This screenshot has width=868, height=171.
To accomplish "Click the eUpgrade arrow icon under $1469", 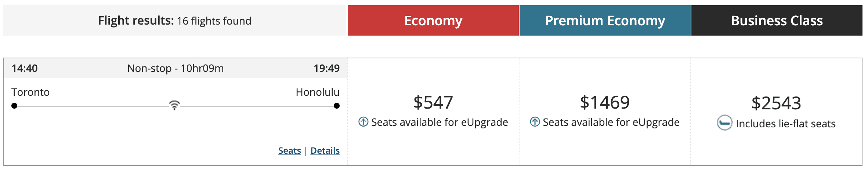I will click(535, 122).
